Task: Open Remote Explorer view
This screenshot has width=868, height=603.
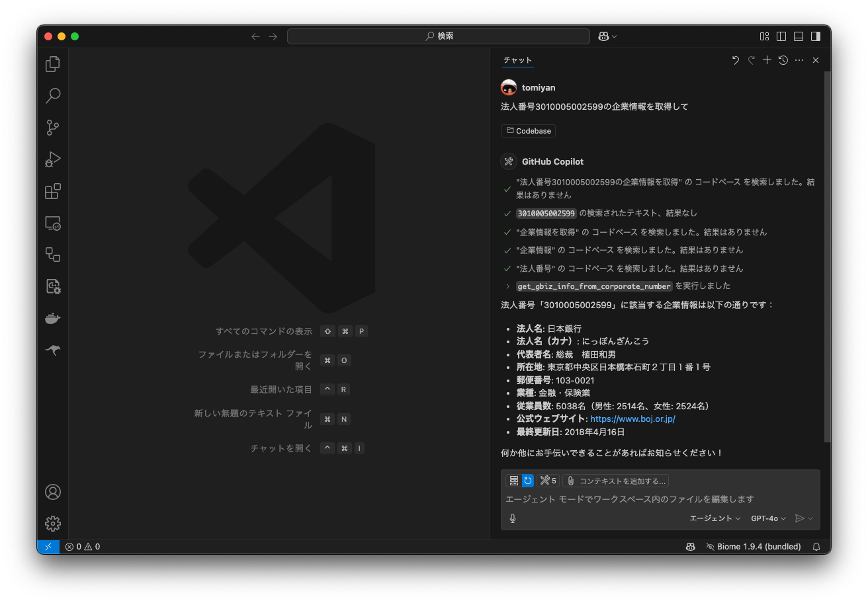Action: tap(53, 223)
